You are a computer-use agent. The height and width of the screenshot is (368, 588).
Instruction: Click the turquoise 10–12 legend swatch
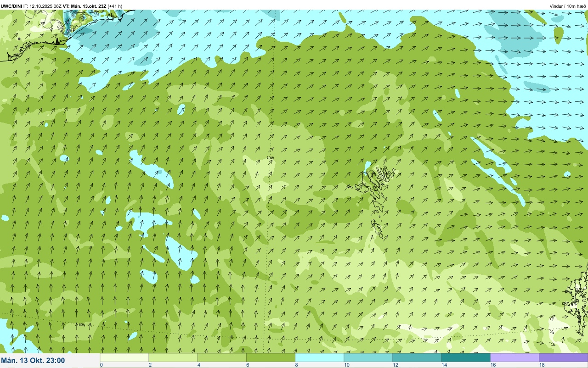368,357
